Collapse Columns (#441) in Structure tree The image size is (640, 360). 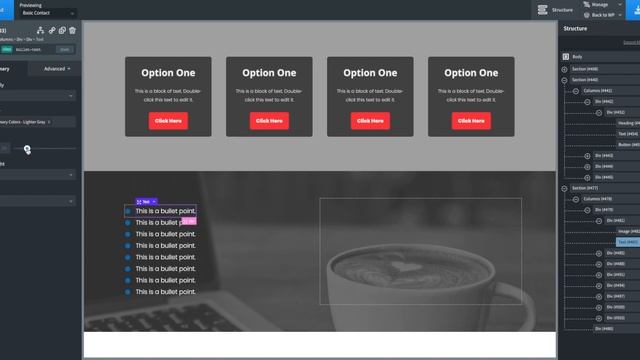[x=576, y=91]
